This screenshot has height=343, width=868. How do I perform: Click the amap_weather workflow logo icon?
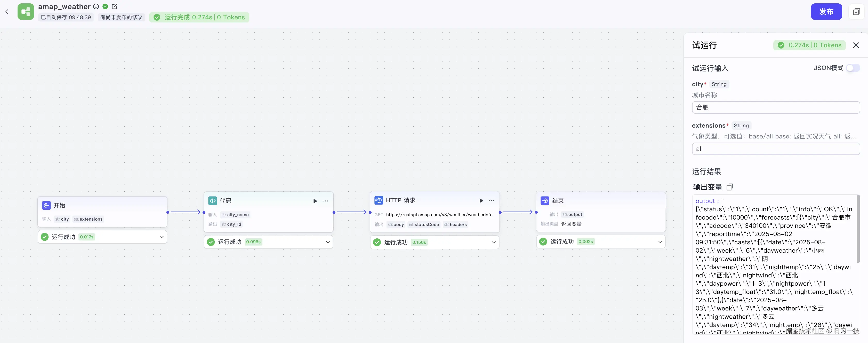point(26,11)
